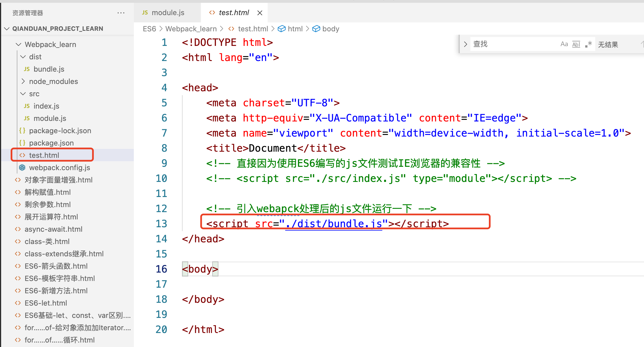Open module.js in the src folder

point(50,118)
